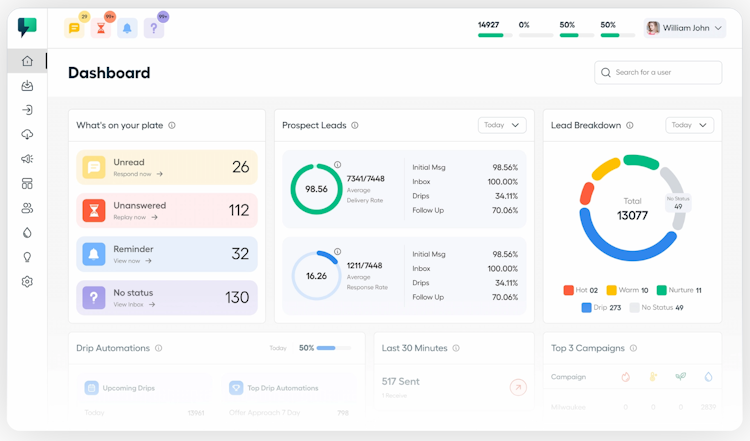Click the 0% progress bar in the header
The height and width of the screenshot is (441, 750).
536,35
